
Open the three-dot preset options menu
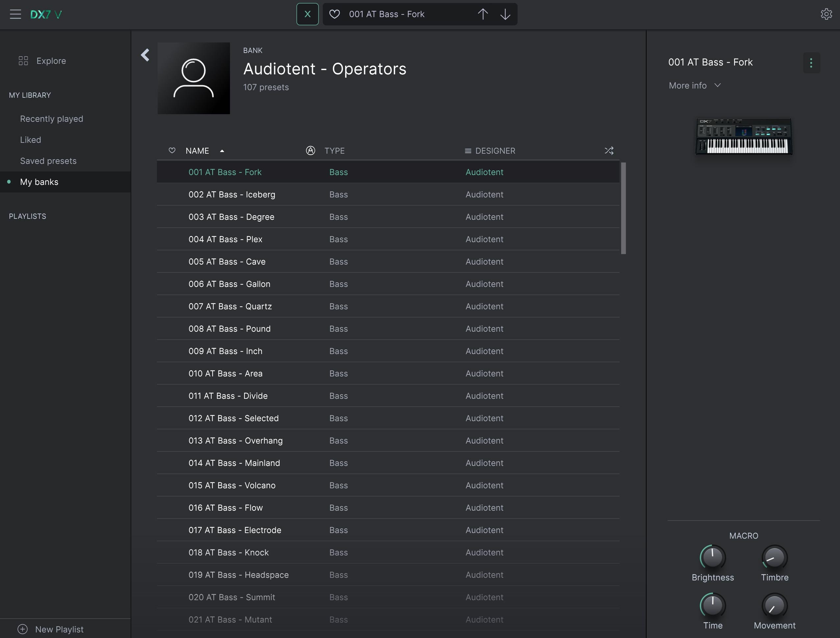tap(811, 63)
